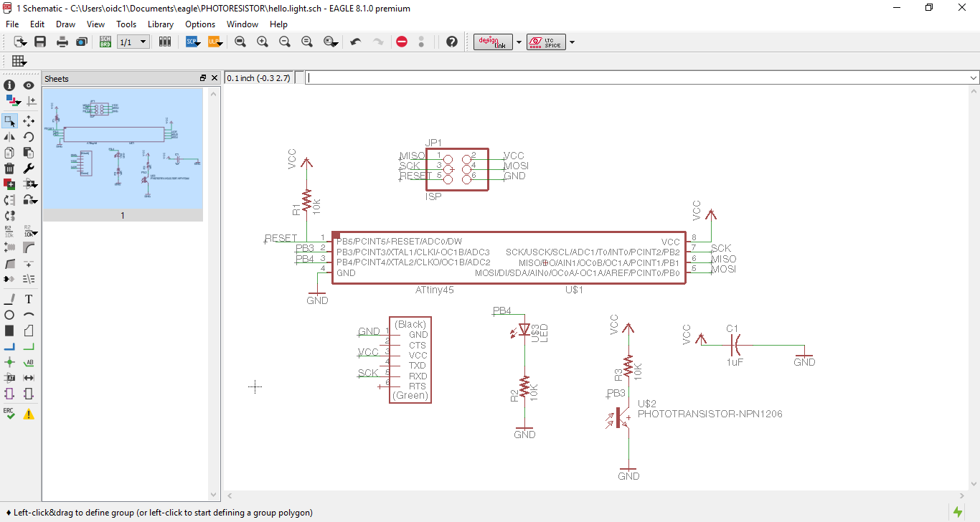Click the Zoom to fit icon
This screenshot has width=980, height=522.
tap(240, 42)
